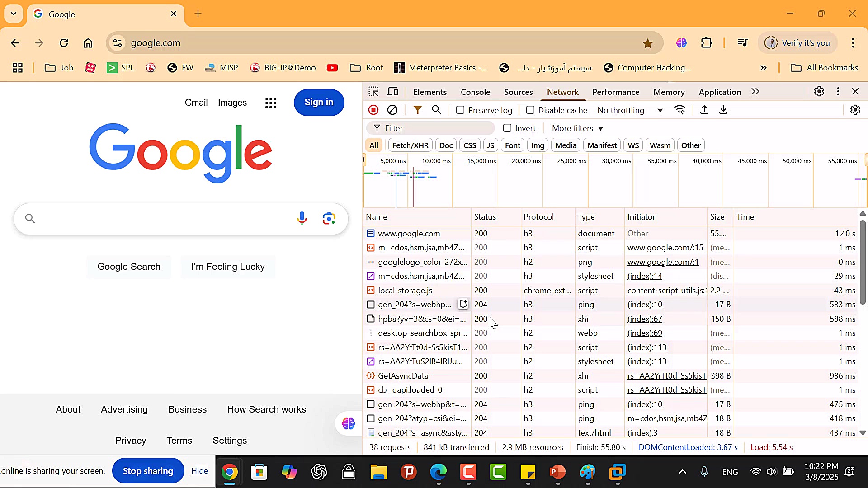This screenshot has width=868, height=488.
Task: Expand More filters dropdown
Action: (x=577, y=128)
